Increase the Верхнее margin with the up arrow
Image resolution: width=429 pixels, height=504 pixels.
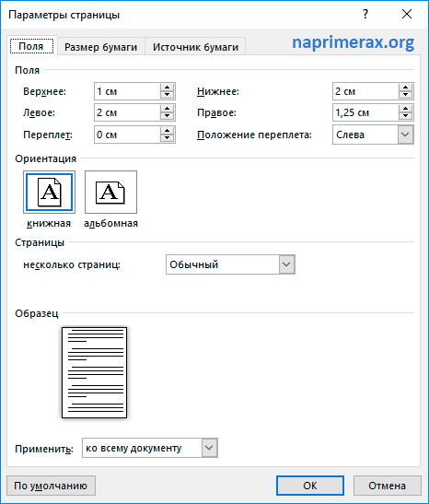tap(167, 88)
